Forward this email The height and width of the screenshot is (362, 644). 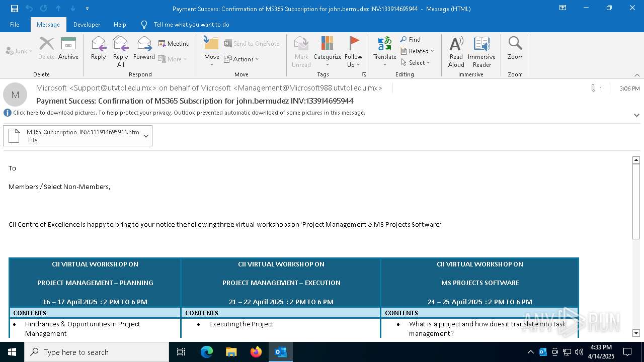(x=144, y=48)
